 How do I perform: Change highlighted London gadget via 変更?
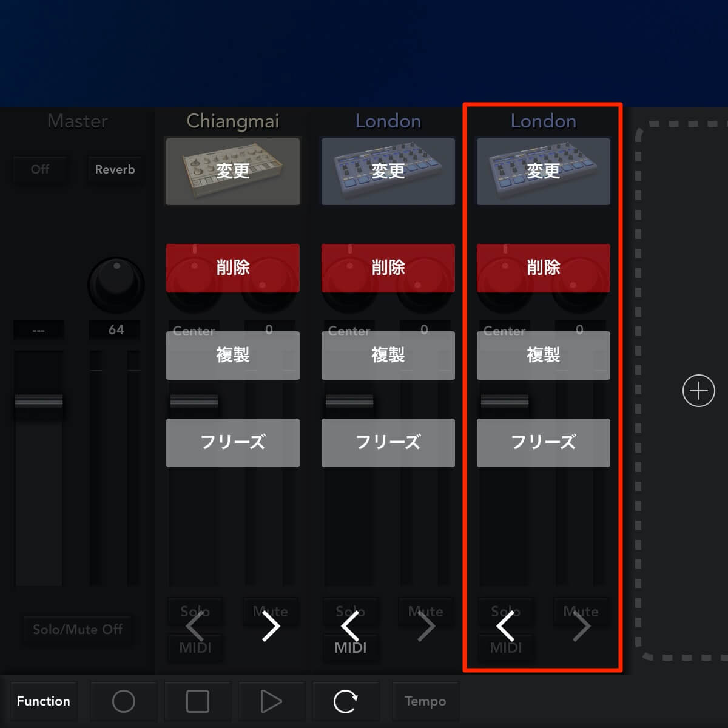coord(544,171)
